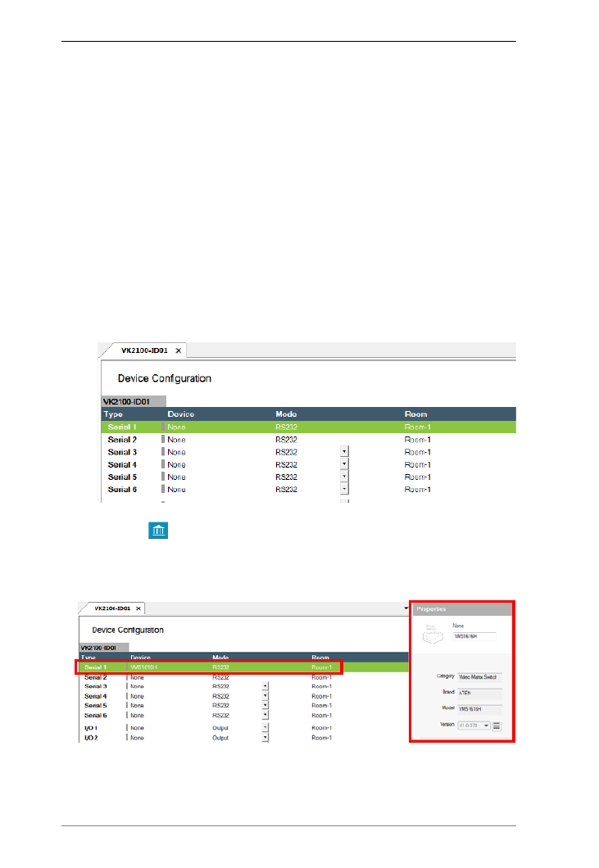Click the Brand field showing ATEN
This screenshot has height=868, width=599.
480,693
